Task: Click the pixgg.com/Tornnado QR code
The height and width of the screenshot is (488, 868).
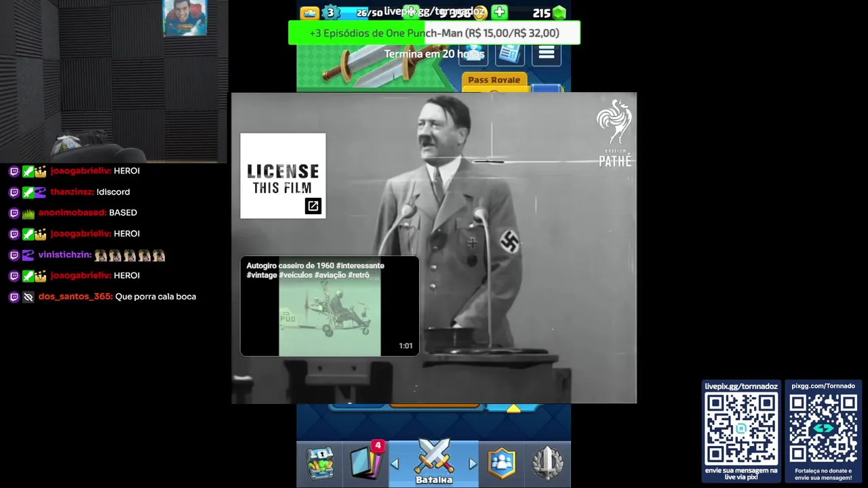Action: (823, 429)
